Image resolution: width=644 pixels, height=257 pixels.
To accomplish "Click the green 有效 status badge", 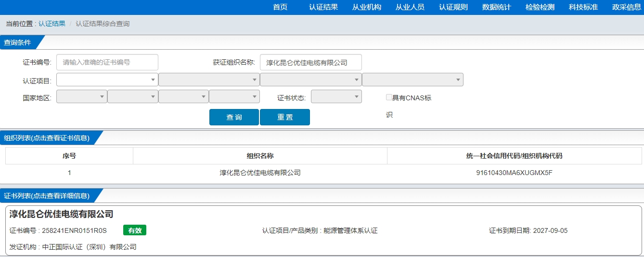I will (x=135, y=230).
